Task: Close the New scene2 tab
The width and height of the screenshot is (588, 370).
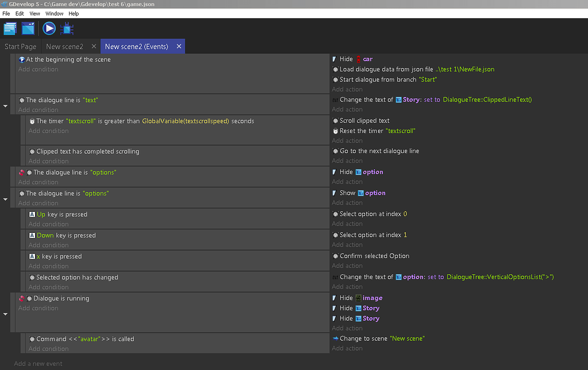Action: [x=94, y=46]
